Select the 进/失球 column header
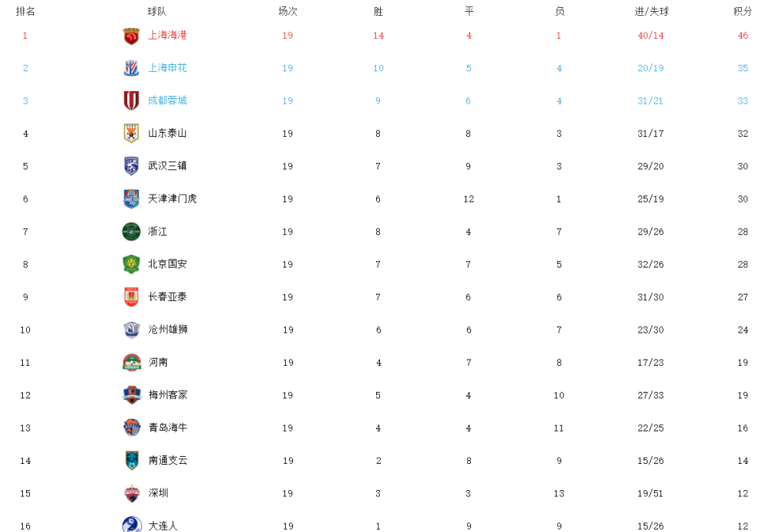Screen dimensions: 760x532 click(652, 11)
